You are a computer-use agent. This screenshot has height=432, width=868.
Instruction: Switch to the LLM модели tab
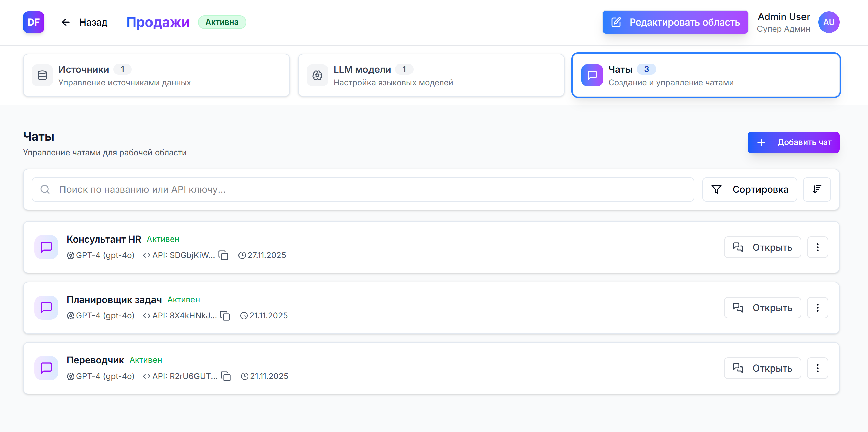coord(431,76)
